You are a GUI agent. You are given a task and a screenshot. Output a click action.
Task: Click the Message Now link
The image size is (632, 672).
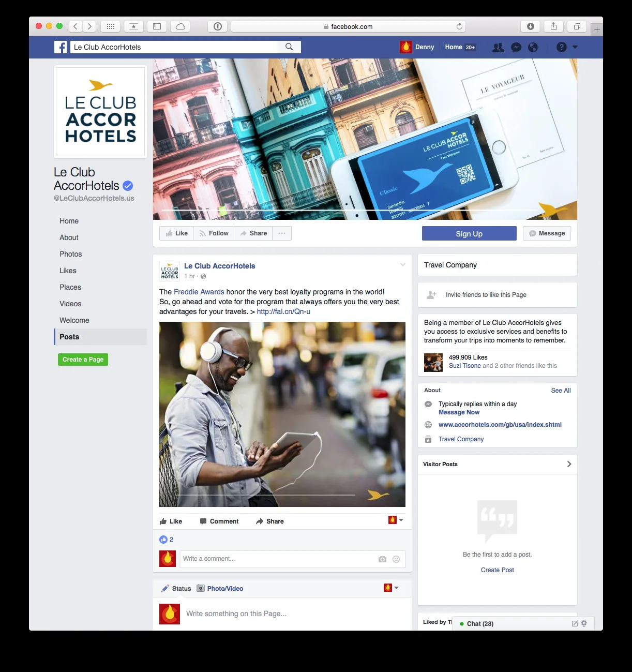459,412
